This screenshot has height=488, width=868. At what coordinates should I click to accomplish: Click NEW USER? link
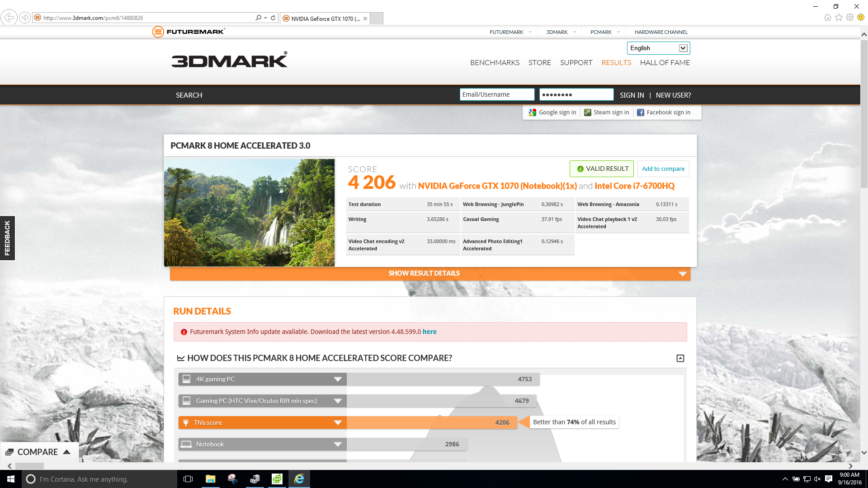[x=673, y=95]
